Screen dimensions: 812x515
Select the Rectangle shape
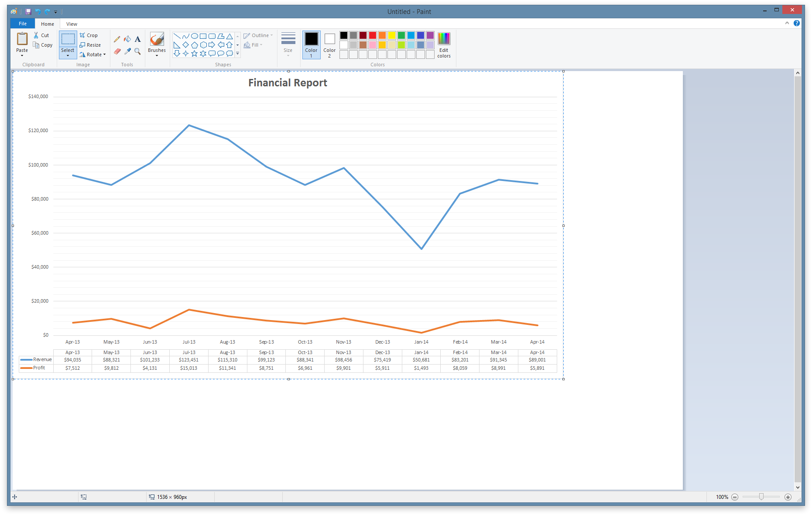tap(203, 36)
